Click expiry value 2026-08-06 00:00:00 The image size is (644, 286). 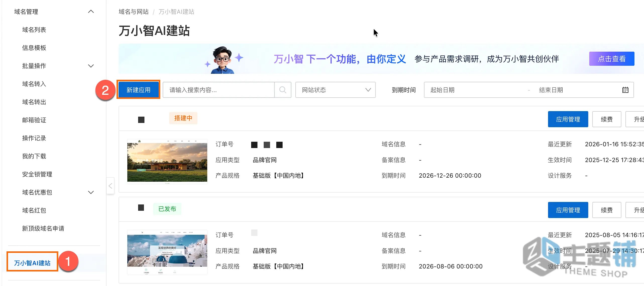(x=451, y=266)
